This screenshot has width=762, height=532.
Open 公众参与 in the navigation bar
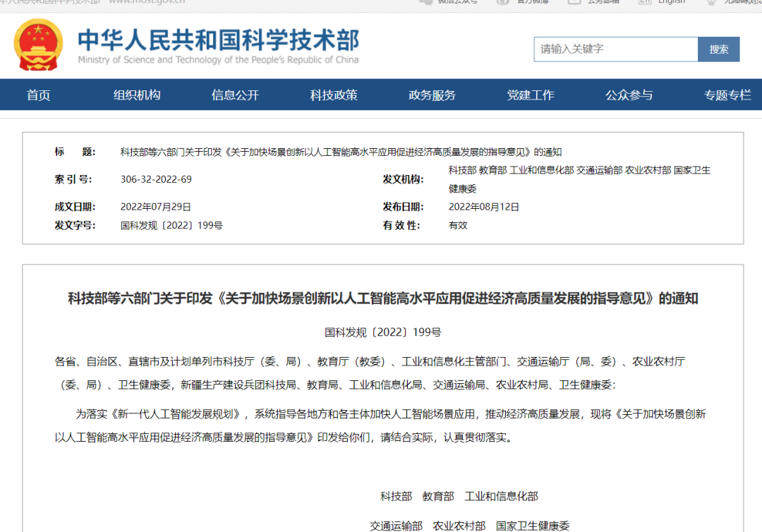629,95
